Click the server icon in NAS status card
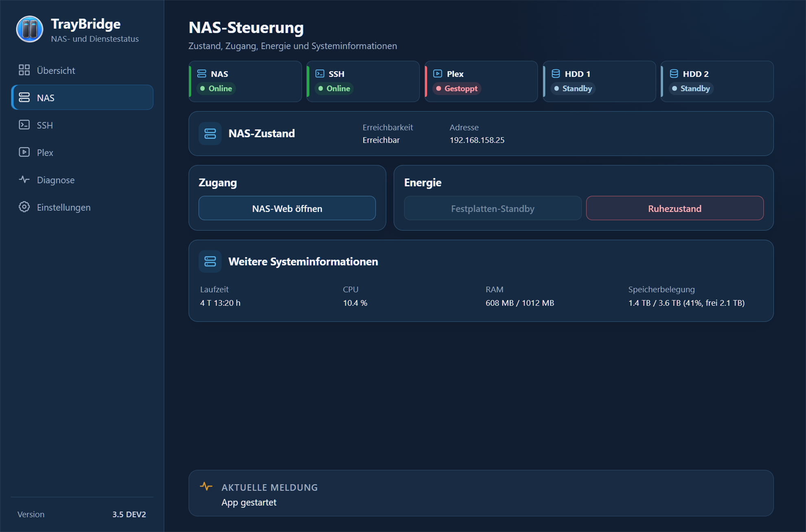The width and height of the screenshot is (806, 532). coord(201,74)
